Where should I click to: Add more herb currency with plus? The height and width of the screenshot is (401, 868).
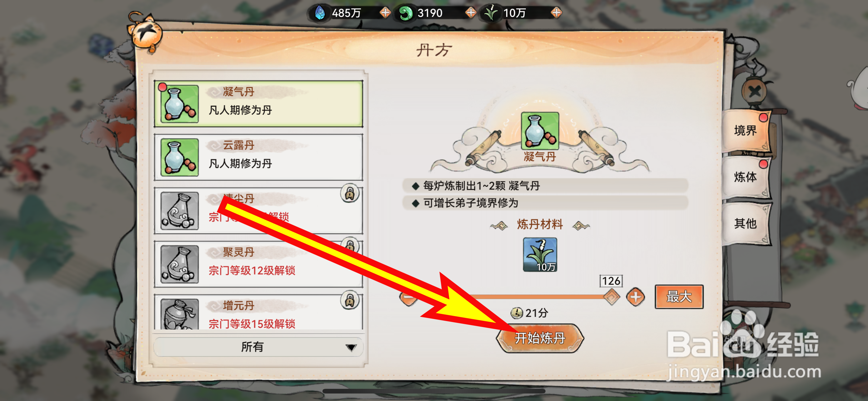pos(556,13)
